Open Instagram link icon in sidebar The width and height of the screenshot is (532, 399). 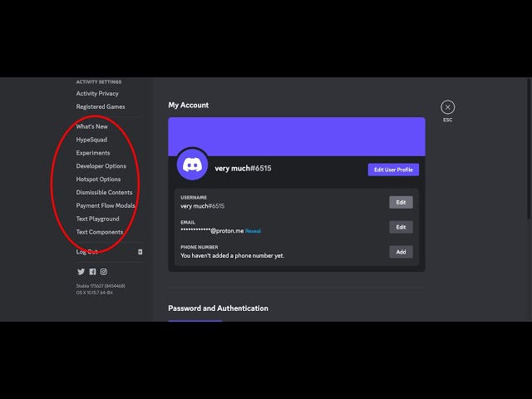pos(104,272)
